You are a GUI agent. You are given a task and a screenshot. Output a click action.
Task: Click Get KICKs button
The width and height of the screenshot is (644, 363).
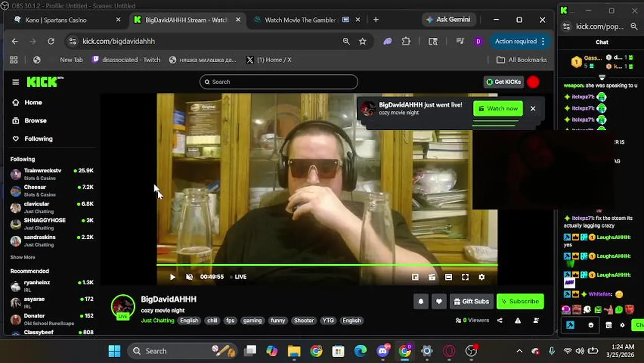[503, 82]
